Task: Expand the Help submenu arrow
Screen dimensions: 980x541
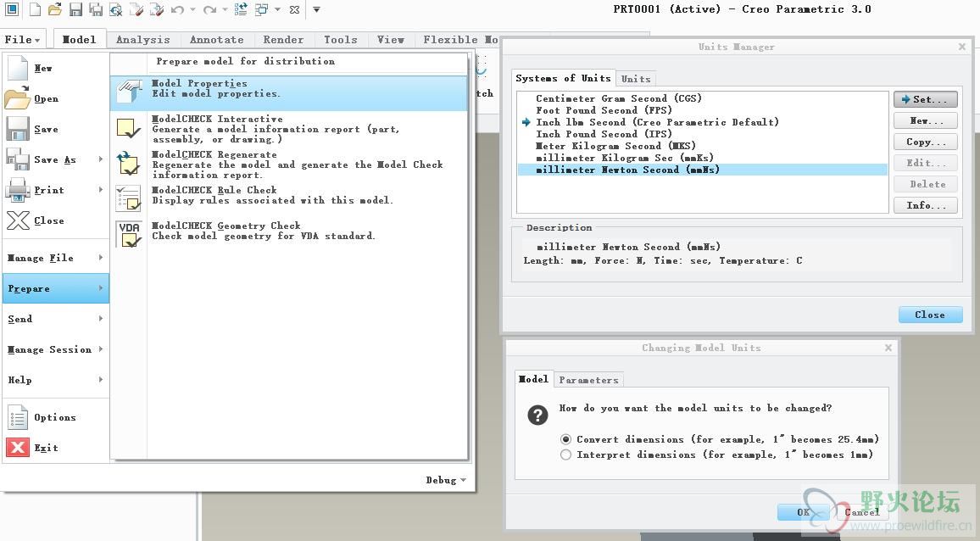Action: [x=101, y=380]
